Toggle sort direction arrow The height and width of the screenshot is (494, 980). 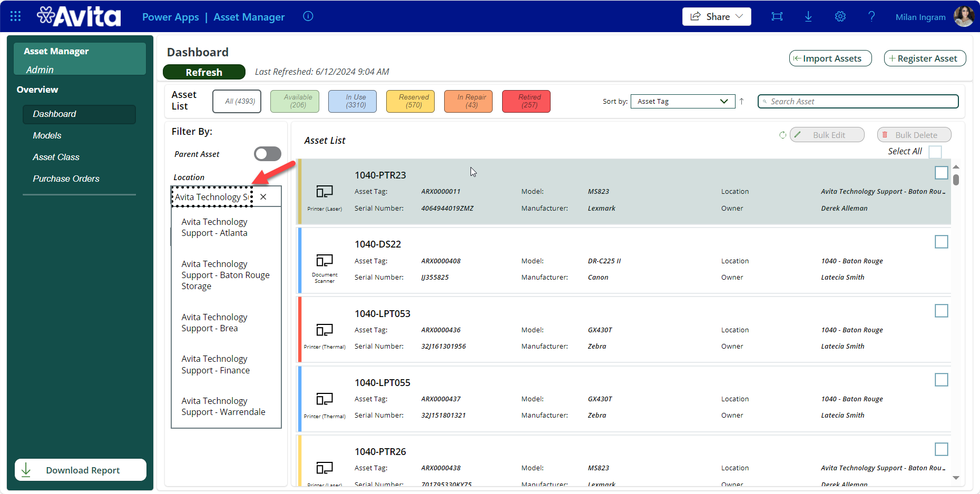click(741, 101)
